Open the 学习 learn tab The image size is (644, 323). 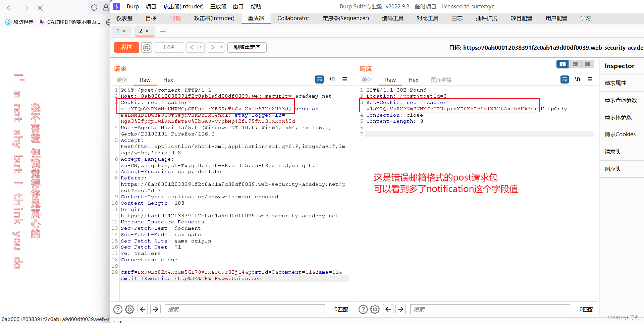point(586,18)
